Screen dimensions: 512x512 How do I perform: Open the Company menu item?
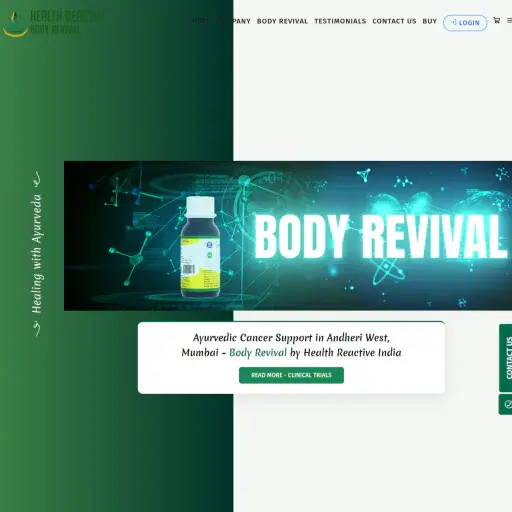[233, 21]
